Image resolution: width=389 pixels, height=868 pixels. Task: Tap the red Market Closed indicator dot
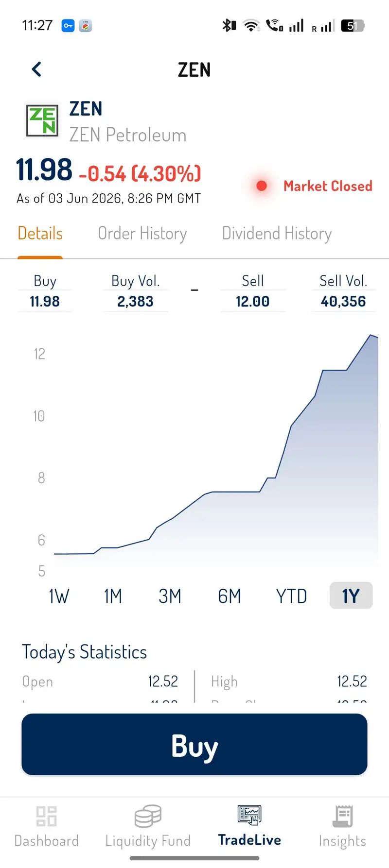click(x=262, y=186)
